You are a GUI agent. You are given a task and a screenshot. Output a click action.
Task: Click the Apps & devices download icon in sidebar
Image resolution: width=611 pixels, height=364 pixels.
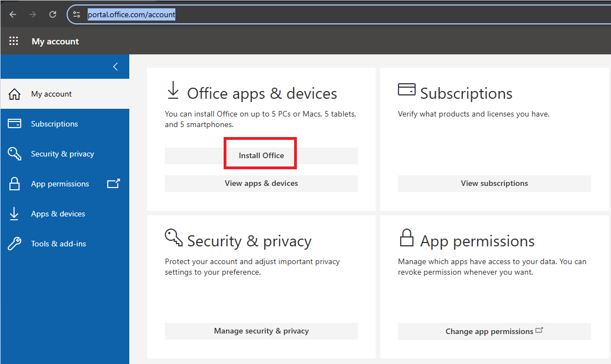pyautogui.click(x=15, y=214)
